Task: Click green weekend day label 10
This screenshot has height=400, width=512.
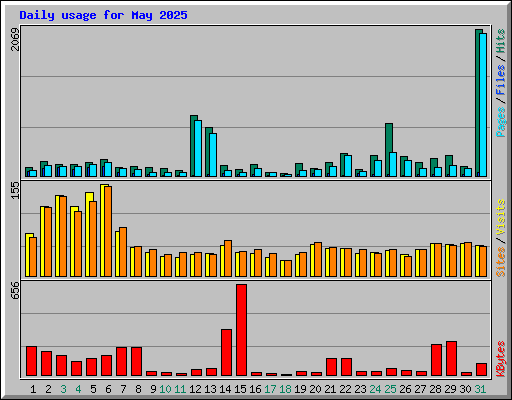Action: [165, 389]
